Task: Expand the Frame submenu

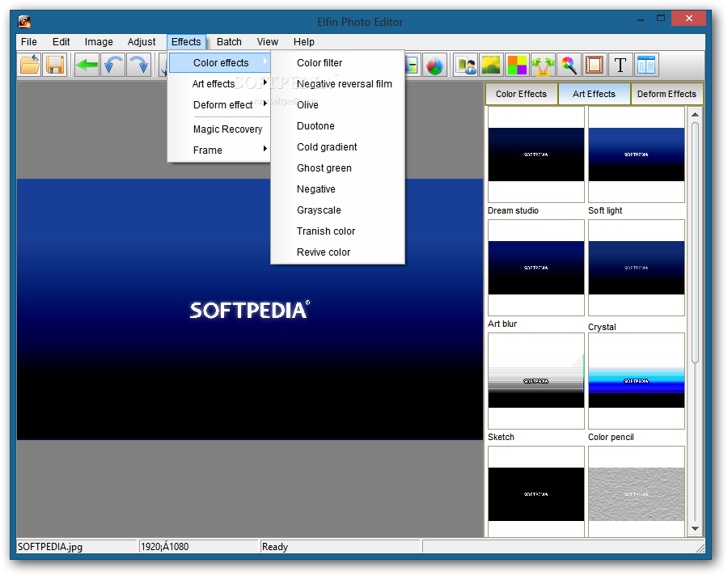Action: 219,150
